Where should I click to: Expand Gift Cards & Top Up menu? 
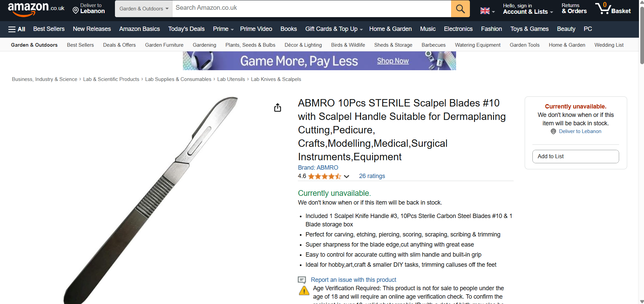pyautogui.click(x=334, y=29)
